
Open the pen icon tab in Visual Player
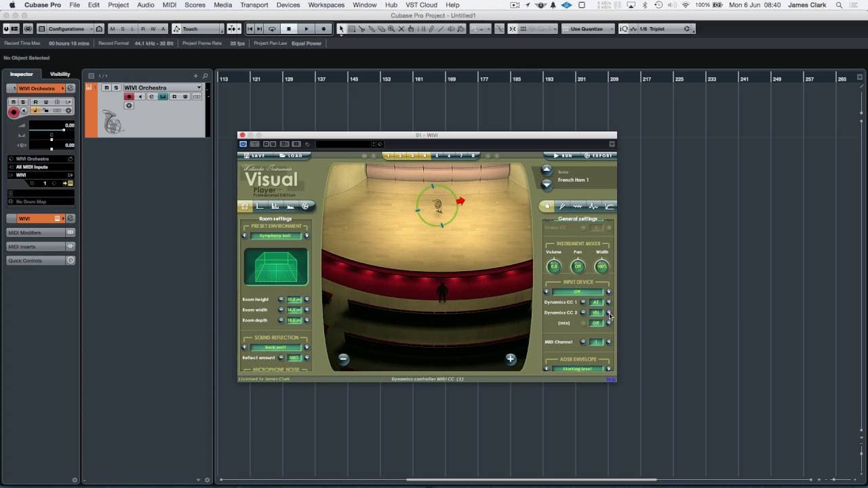pos(562,206)
